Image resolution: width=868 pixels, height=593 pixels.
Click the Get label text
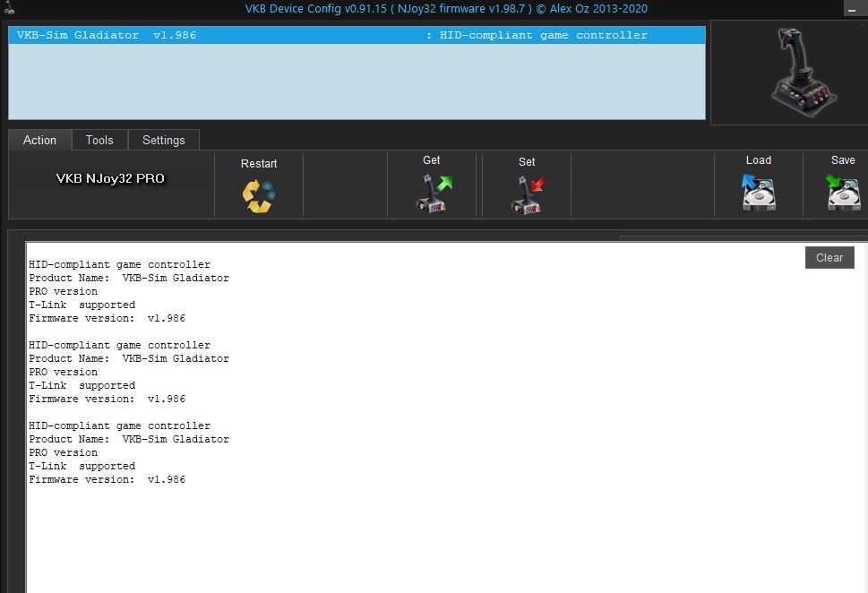431,160
